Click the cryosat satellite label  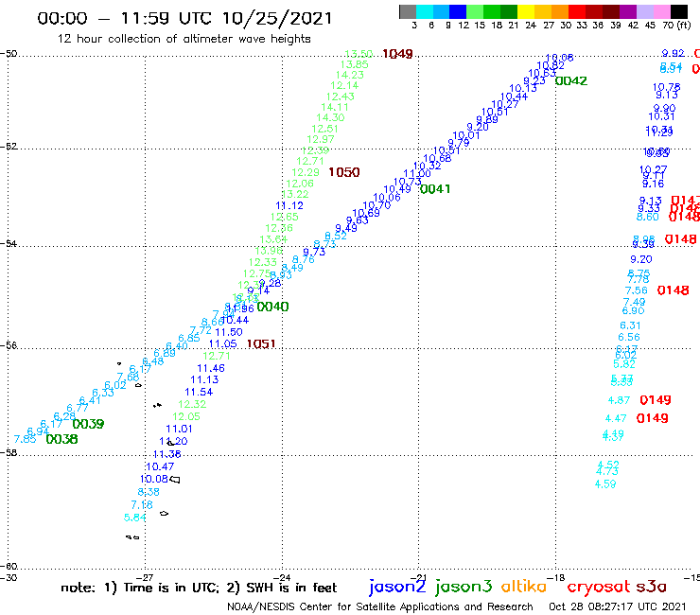point(599,587)
